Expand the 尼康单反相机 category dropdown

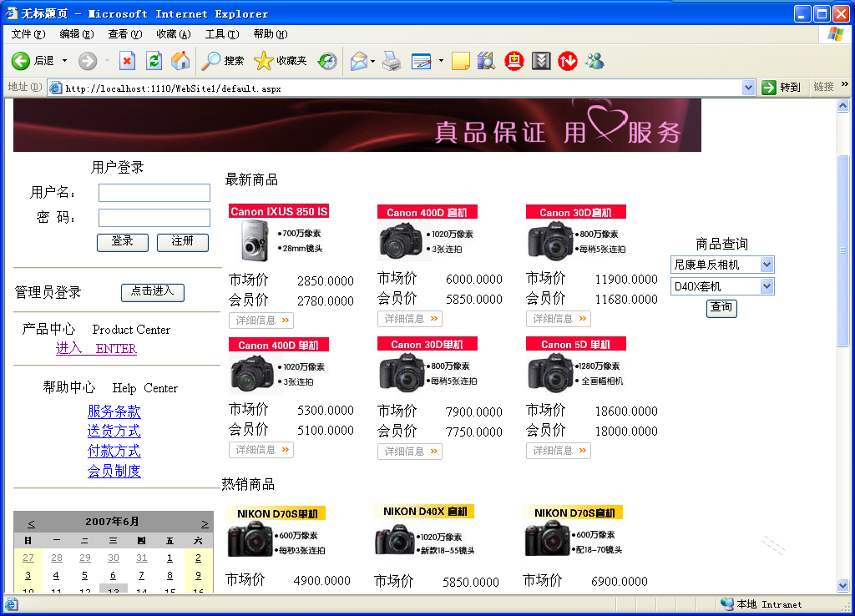point(766,265)
